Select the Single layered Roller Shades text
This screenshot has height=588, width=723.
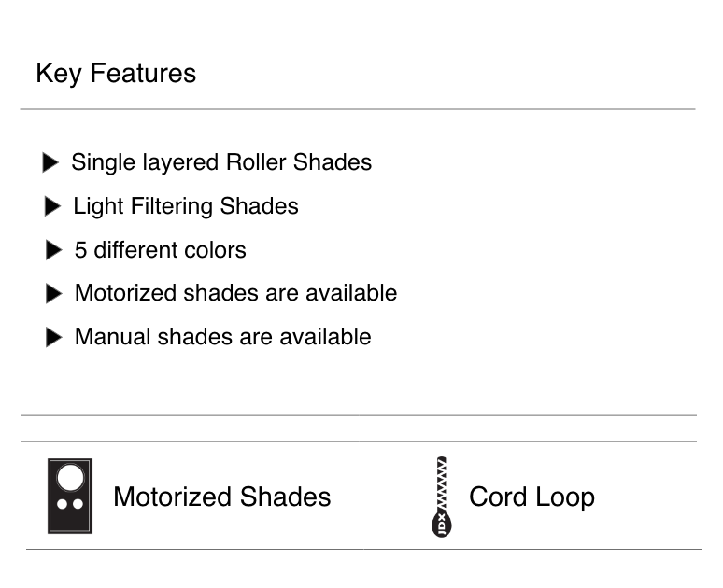[x=221, y=162]
